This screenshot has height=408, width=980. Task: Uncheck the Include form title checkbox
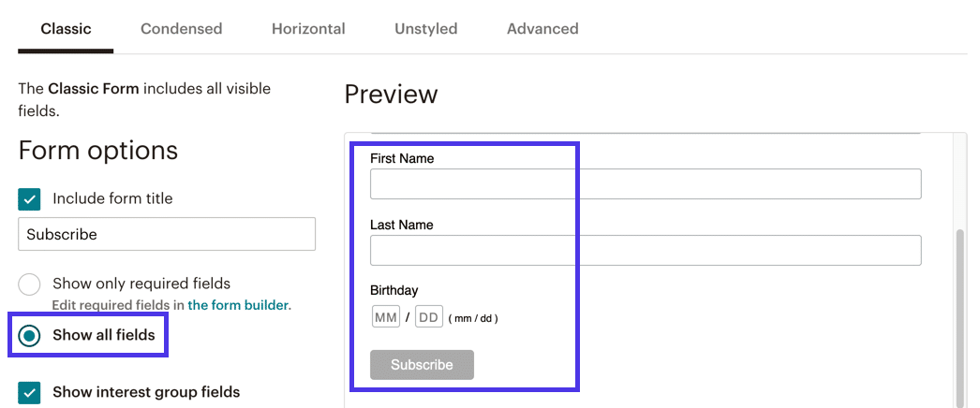click(x=30, y=198)
